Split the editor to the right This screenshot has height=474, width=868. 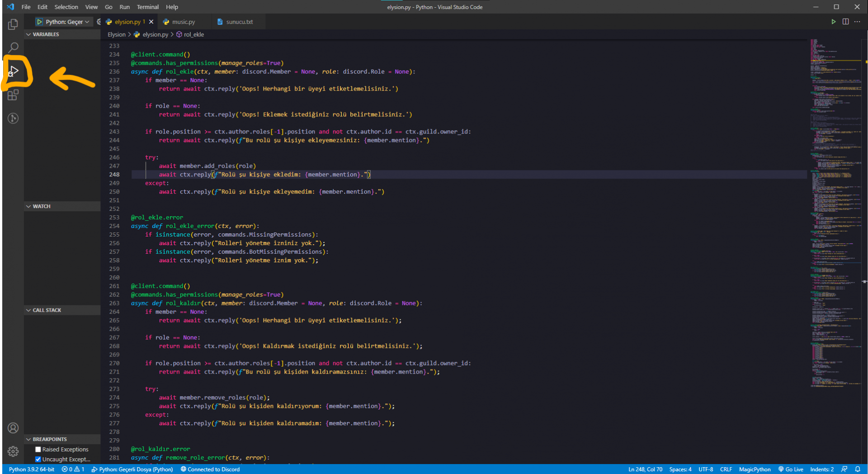(x=845, y=22)
